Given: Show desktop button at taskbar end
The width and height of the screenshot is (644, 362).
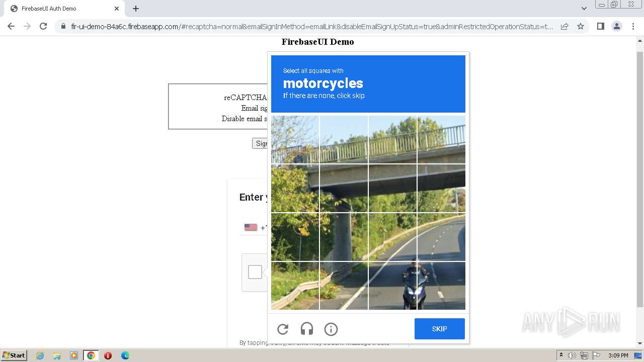Looking at the screenshot, I should tap(638, 355).
